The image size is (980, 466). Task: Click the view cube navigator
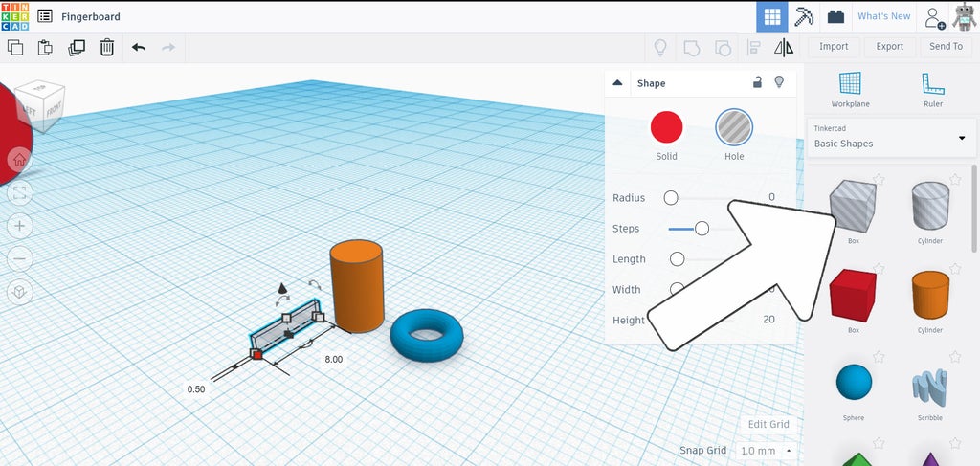[39, 106]
